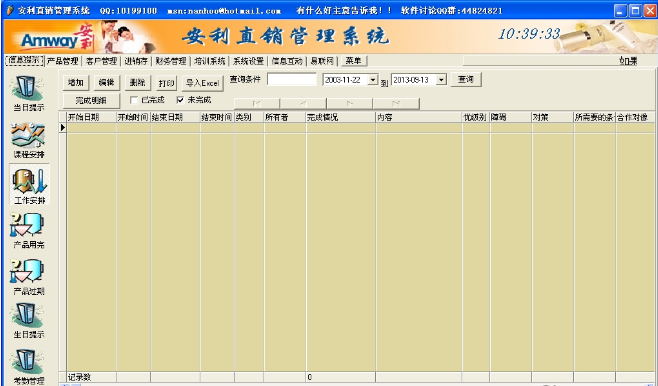Switch to 信息互动 tab
Image resolution: width=658 pixels, height=386 pixels.
(x=287, y=61)
